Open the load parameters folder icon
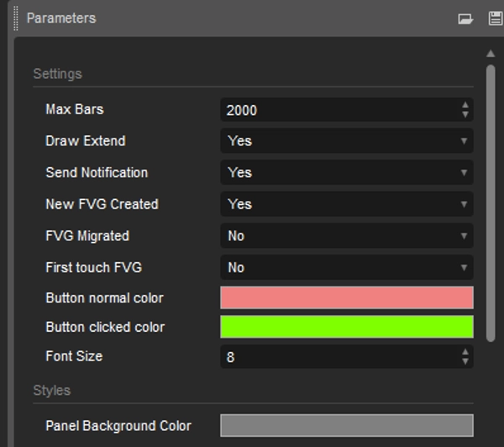Screen dimensions: 504x447 coord(465,18)
